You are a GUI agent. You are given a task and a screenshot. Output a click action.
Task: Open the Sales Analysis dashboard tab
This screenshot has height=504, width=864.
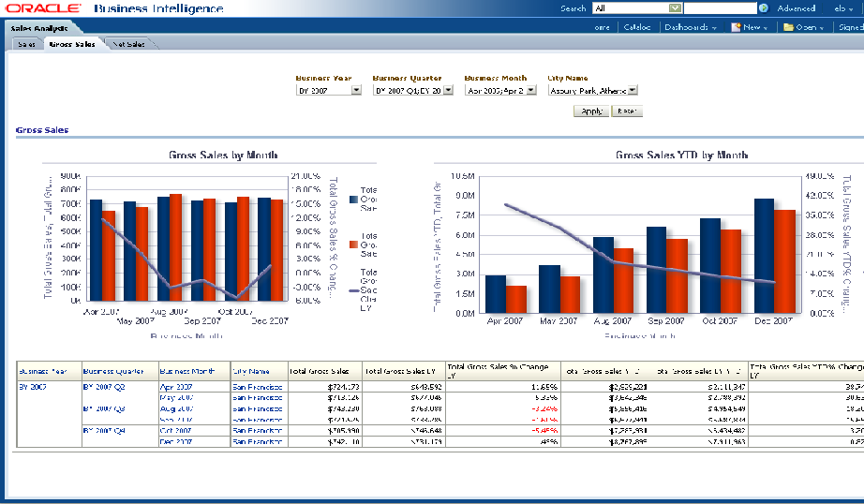click(x=39, y=28)
